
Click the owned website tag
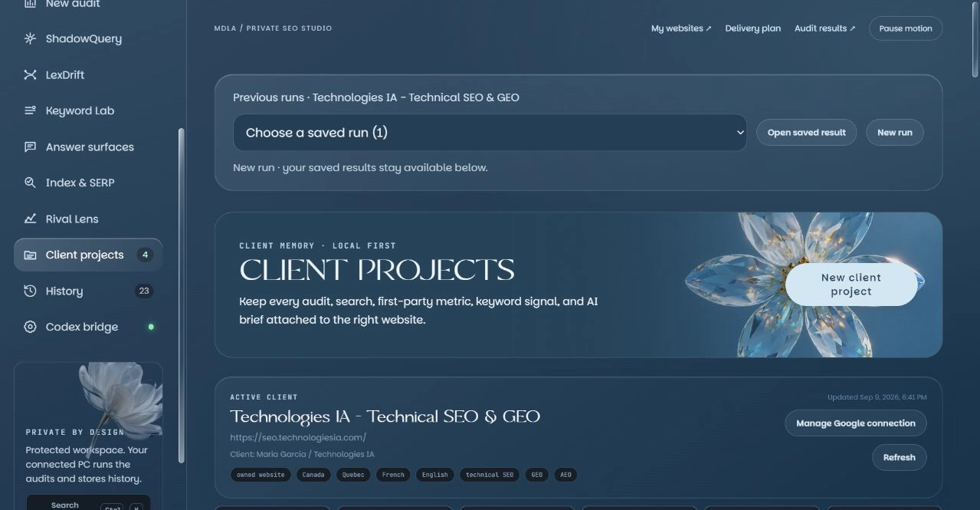[261, 475]
